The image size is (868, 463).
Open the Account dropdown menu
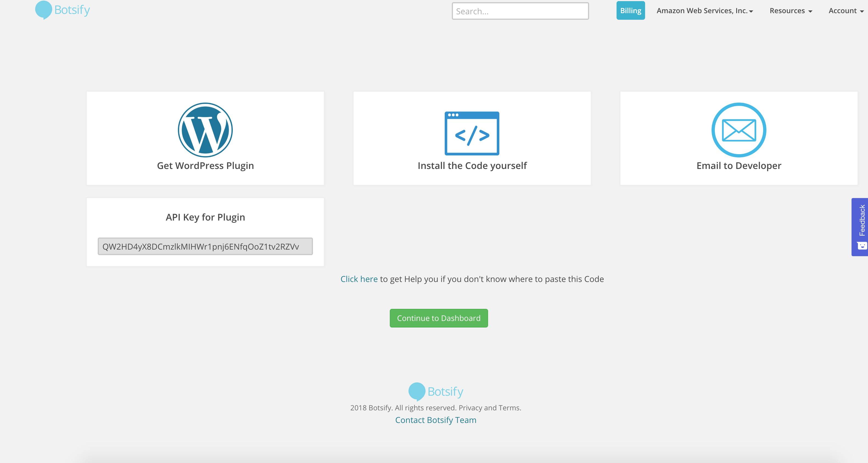(x=846, y=11)
